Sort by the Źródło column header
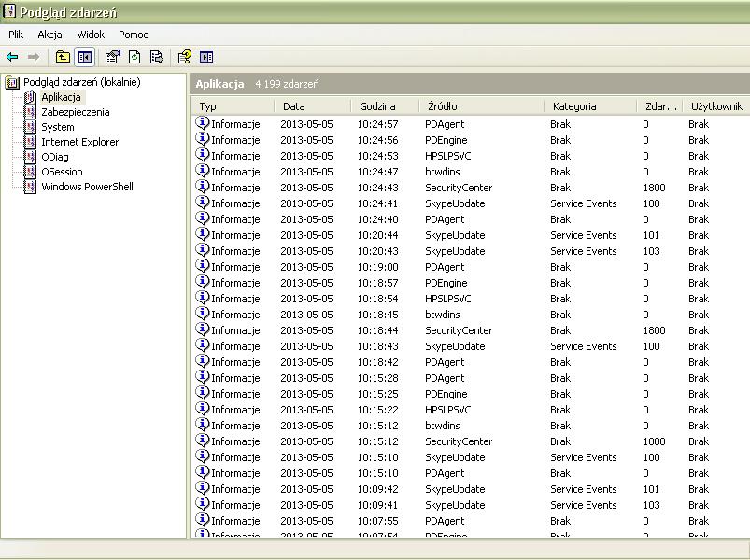The width and height of the screenshot is (750, 560). pos(482,106)
